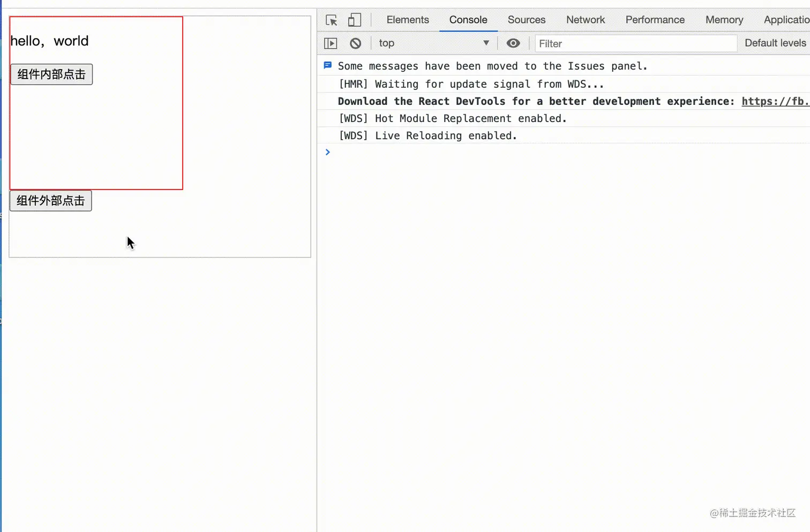Clear console with the ban icon
Image resolution: width=810 pixels, height=532 pixels.
point(356,43)
